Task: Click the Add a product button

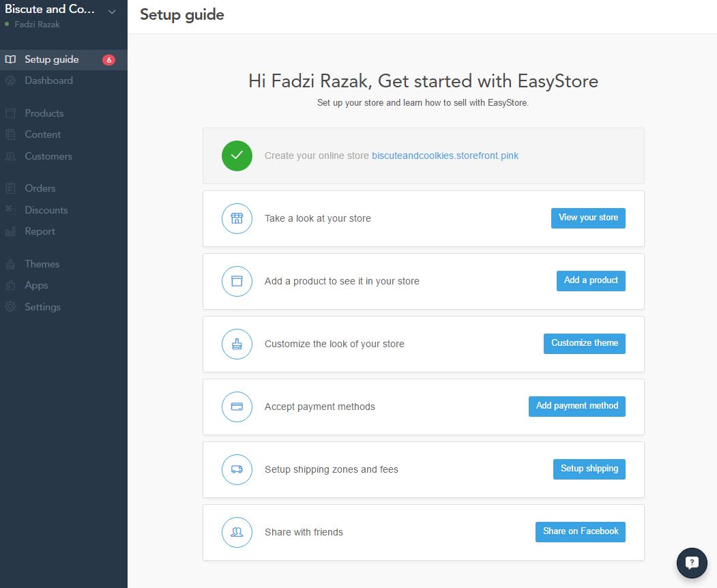Action: click(x=591, y=281)
